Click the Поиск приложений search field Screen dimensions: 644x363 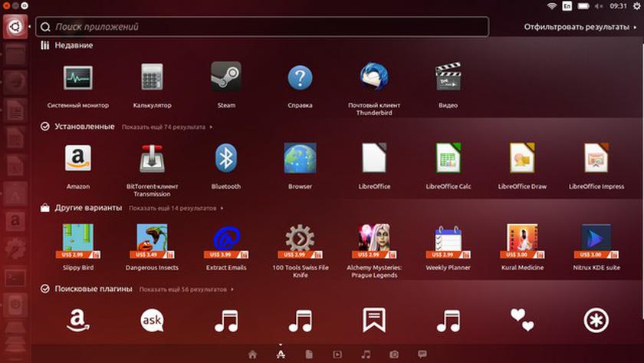point(261,27)
